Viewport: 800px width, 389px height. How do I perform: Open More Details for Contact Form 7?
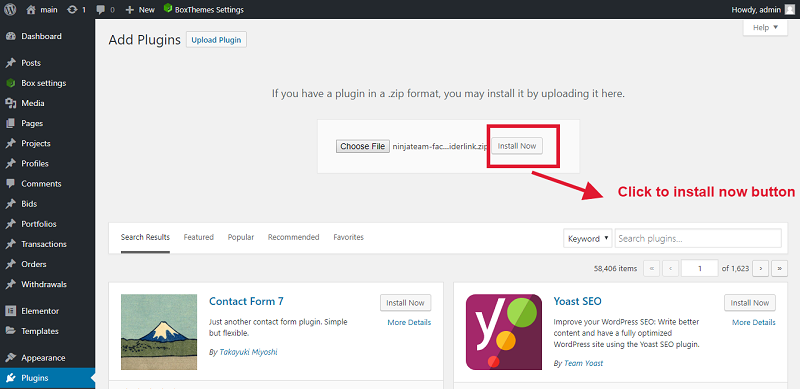pyautogui.click(x=409, y=323)
